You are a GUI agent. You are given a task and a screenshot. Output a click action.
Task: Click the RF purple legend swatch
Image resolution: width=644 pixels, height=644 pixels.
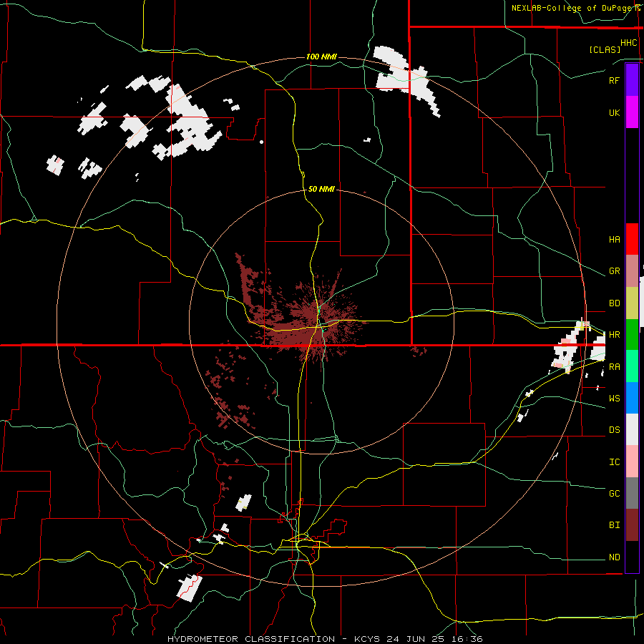click(x=632, y=80)
